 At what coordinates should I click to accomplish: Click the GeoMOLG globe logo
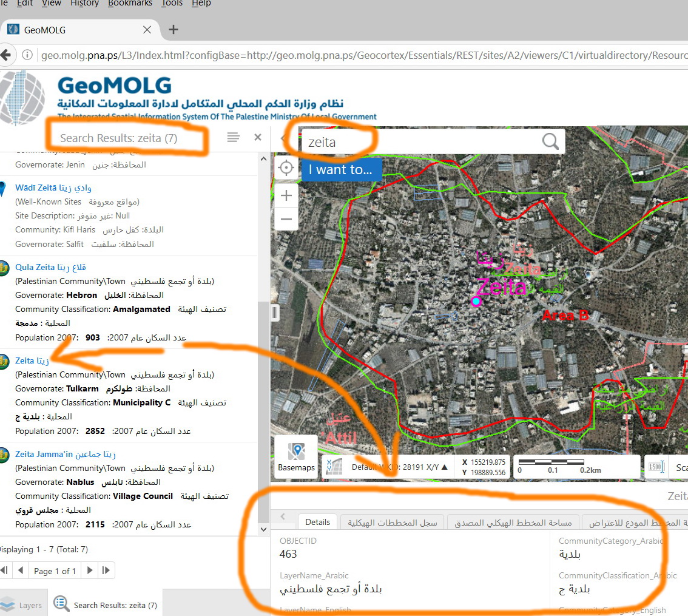[21, 98]
